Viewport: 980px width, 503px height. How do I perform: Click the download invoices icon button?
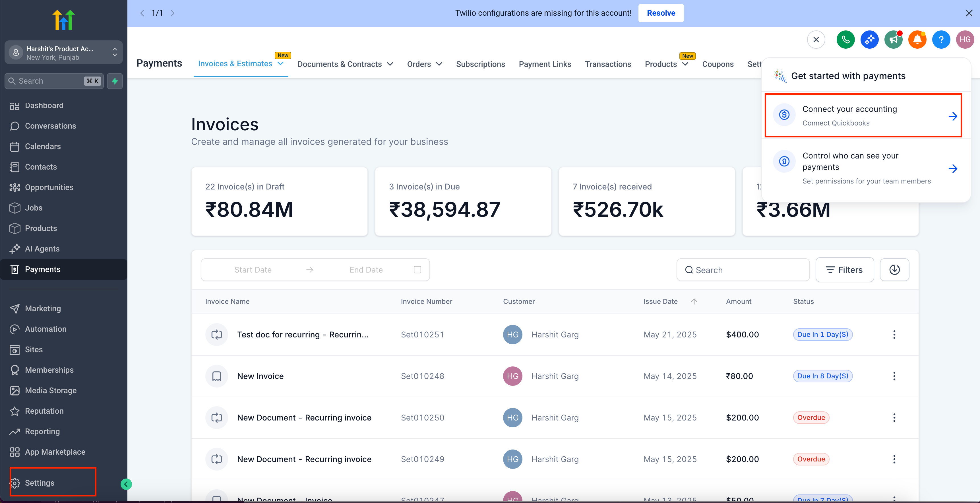coord(894,270)
